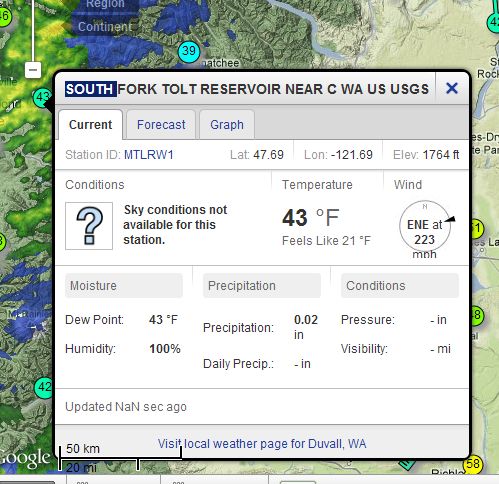This screenshot has height=484, width=499.
Task: Click the Continent zoom level label
Action: click(x=105, y=27)
